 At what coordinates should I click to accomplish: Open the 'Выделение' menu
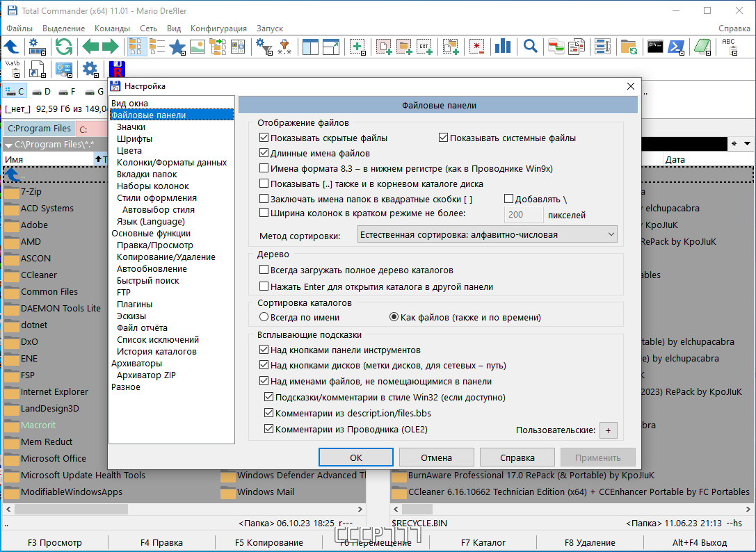click(x=64, y=29)
